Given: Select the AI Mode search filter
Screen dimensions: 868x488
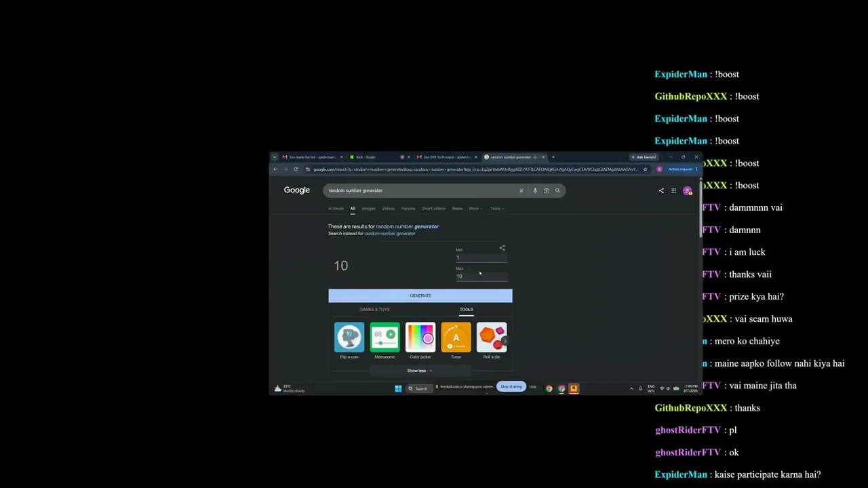Looking at the screenshot, I should tap(336, 209).
